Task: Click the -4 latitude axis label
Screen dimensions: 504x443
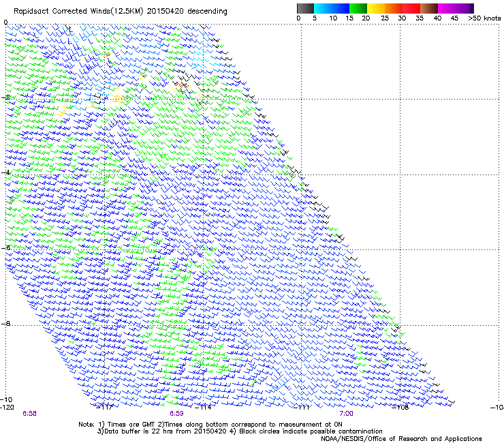Action: [5, 172]
